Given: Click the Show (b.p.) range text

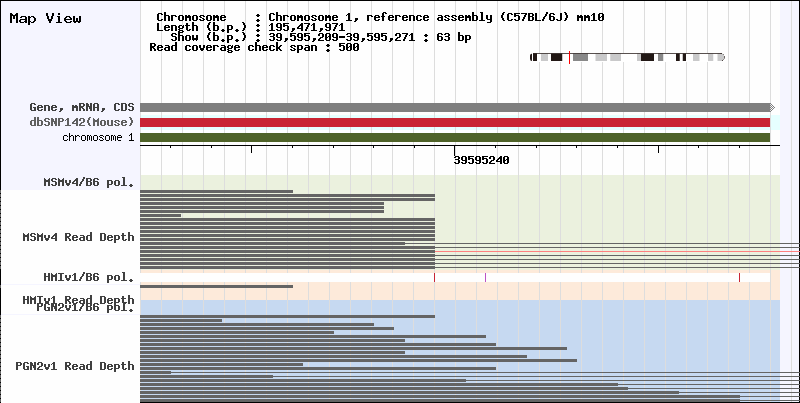Looking at the screenshot, I should pos(320,37).
